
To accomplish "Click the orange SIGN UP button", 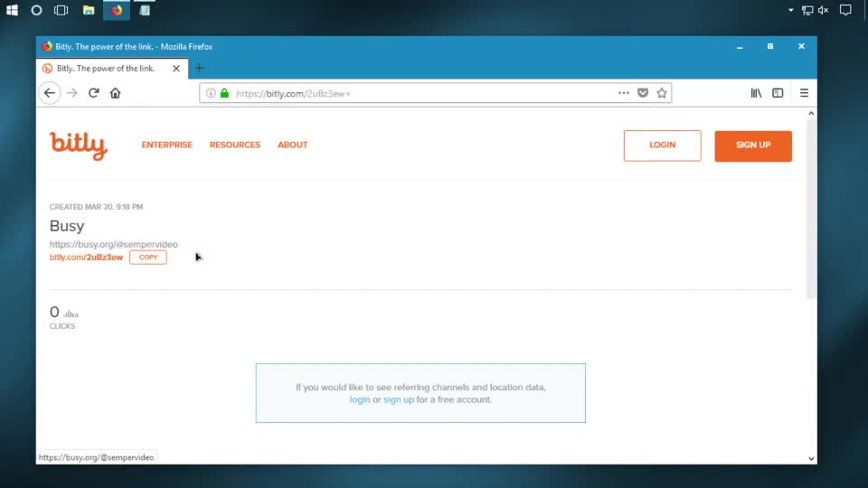I will click(753, 146).
